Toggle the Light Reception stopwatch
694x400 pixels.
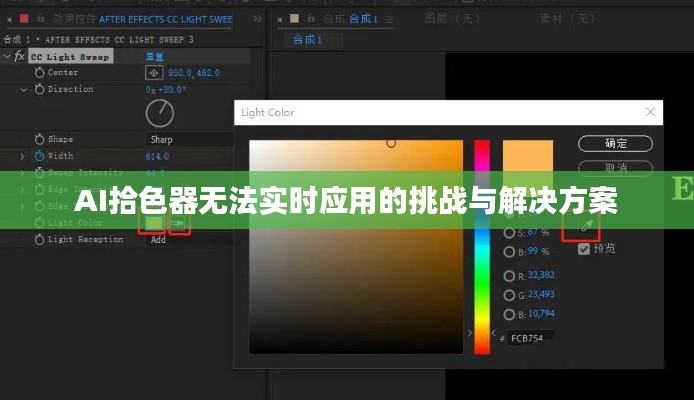point(40,240)
